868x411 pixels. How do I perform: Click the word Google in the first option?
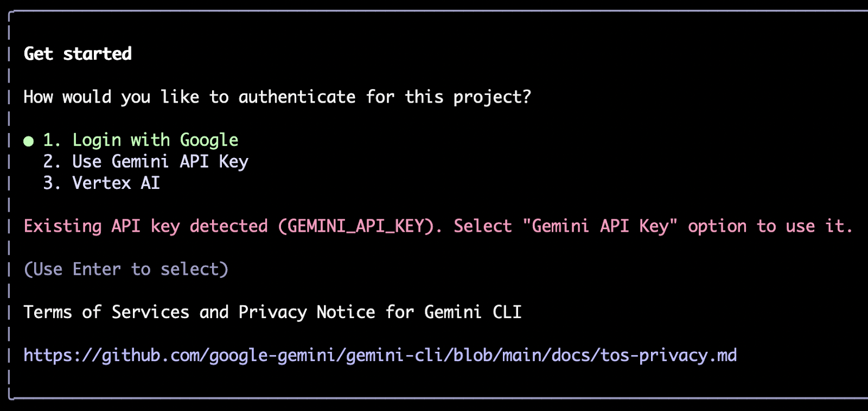[x=209, y=140]
